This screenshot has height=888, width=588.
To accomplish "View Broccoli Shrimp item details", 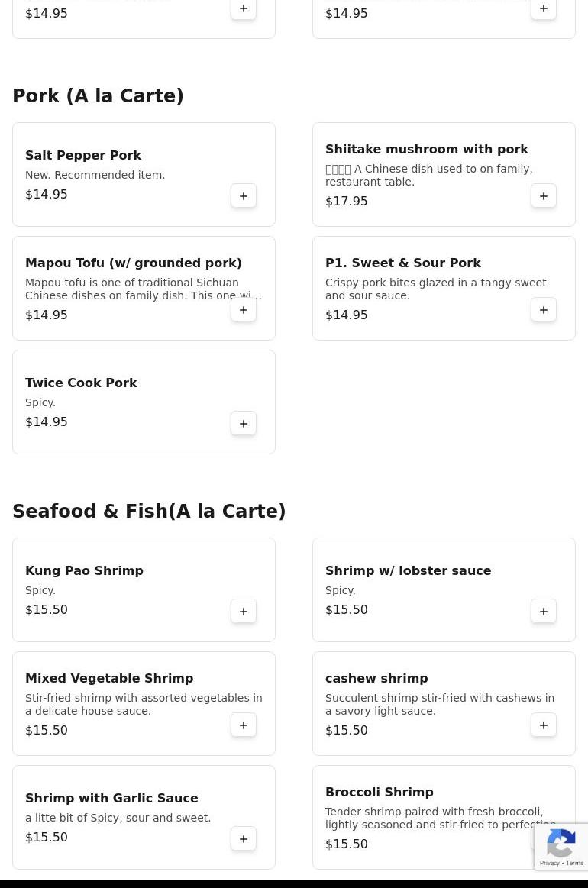I will 379,793.
